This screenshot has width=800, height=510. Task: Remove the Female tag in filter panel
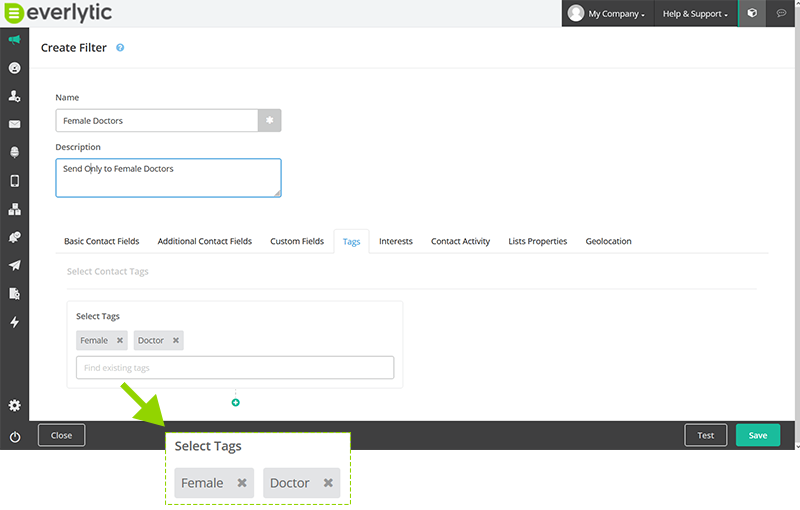(x=120, y=340)
